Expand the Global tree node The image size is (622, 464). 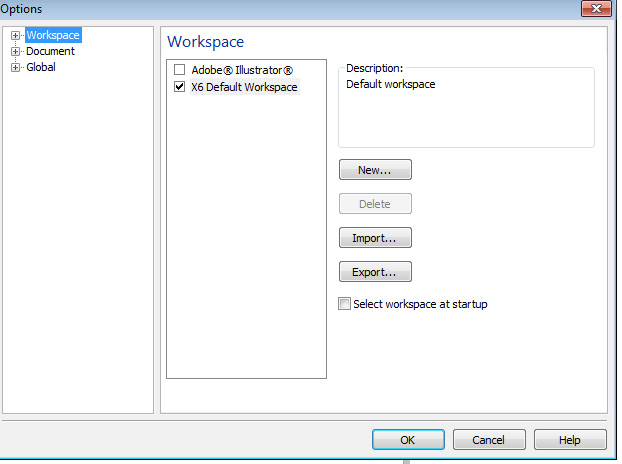point(15,67)
